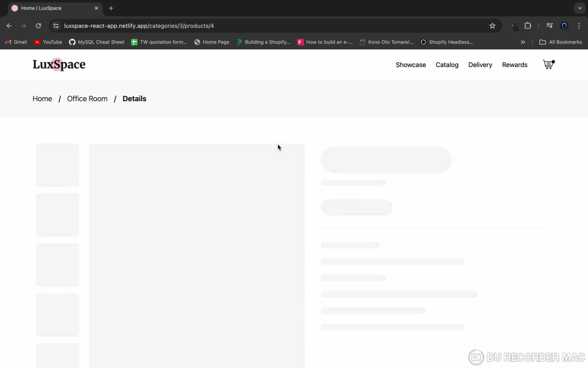This screenshot has width=588, height=368.
Task: Show more bookmarks with double chevron
Action: pos(523,42)
